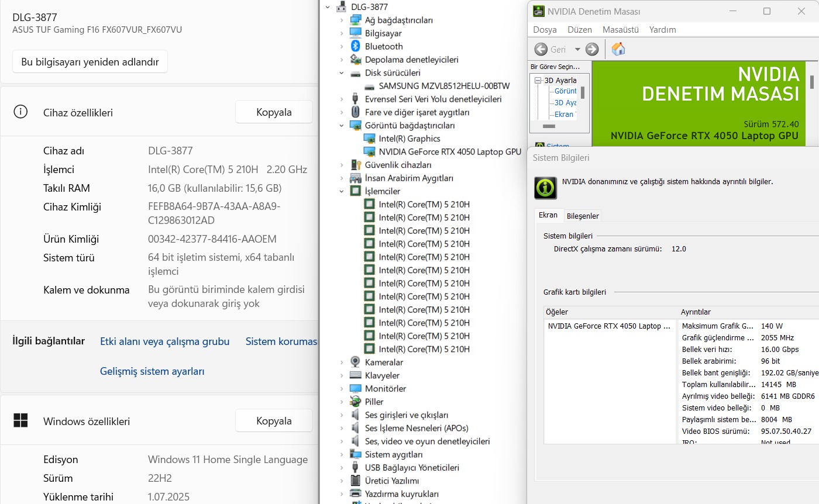
Task: Click the Klavyeler keyboard icon
Action: tap(356, 375)
